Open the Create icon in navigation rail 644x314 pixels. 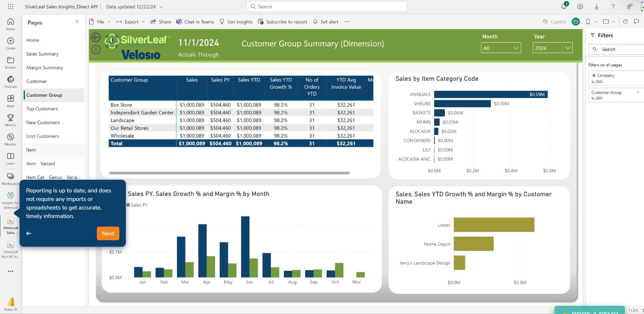click(x=11, y=43)
